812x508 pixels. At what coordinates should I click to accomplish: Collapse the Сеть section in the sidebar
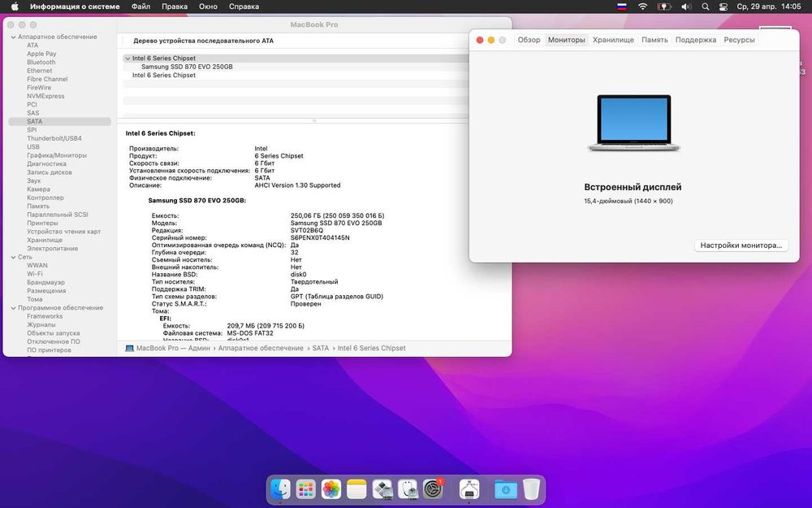point(14,257)
